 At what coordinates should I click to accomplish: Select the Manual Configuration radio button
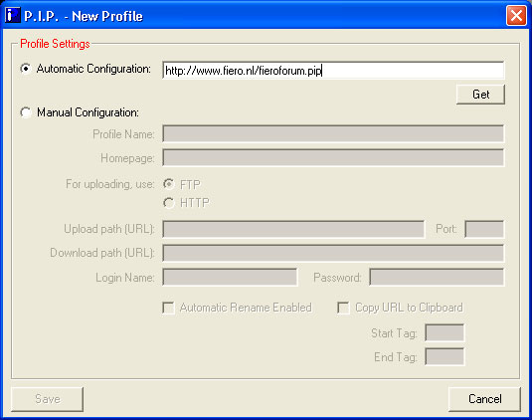click(26, 112)
